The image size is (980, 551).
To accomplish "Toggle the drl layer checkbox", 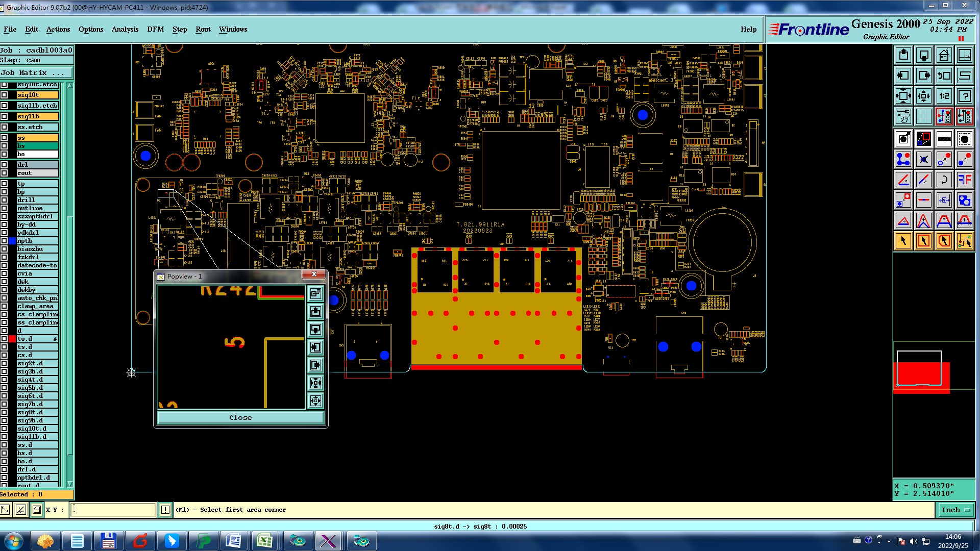I will (4, 165).
